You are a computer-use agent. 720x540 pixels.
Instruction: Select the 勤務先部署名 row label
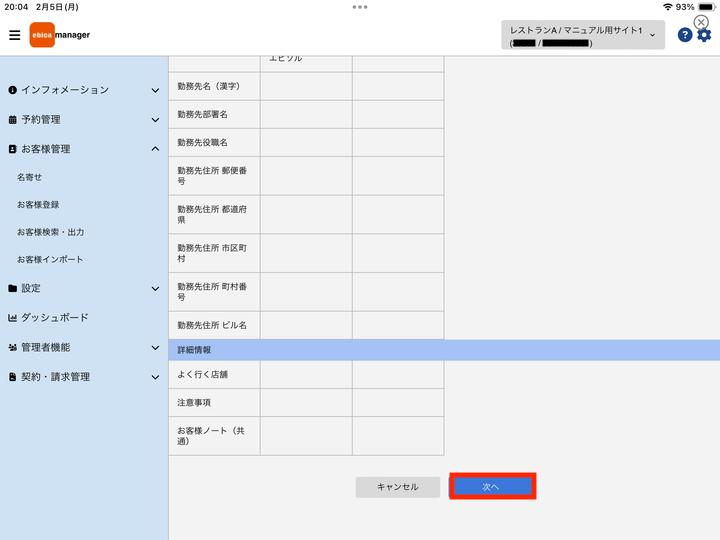click(202, 114)
